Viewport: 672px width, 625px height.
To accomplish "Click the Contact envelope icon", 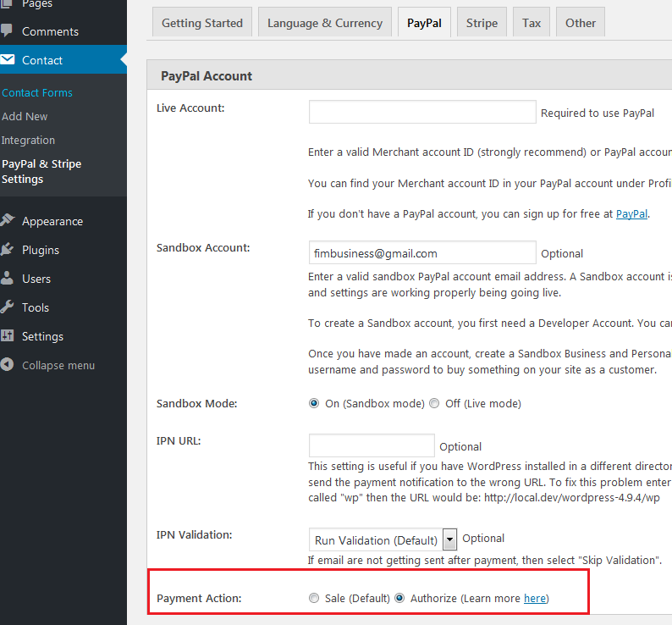I will pos(8,59).
